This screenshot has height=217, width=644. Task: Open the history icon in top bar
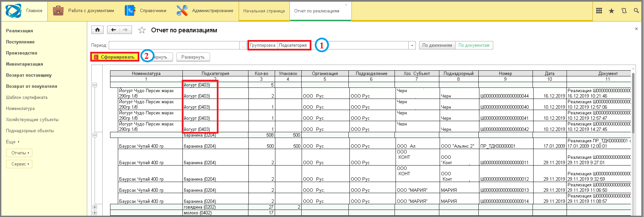point(624,11)
